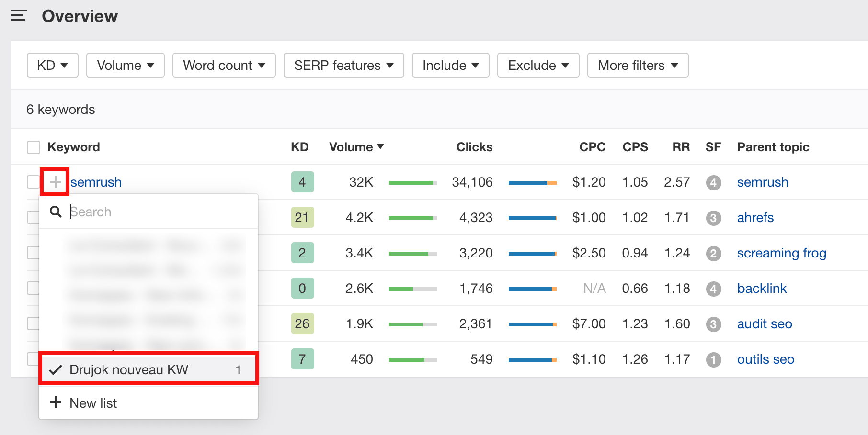Click the checkmark beside Drujok nouveau KW
The width and height of the screenshot is (868, 435).
pyautogui.click(x=56, y=369)
